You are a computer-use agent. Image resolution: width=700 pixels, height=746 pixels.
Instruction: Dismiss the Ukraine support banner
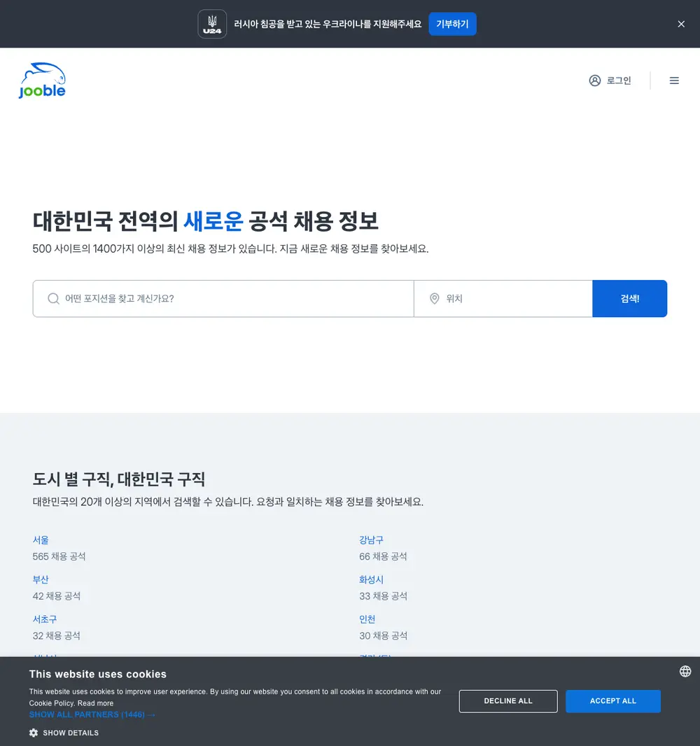click(681, 24)
